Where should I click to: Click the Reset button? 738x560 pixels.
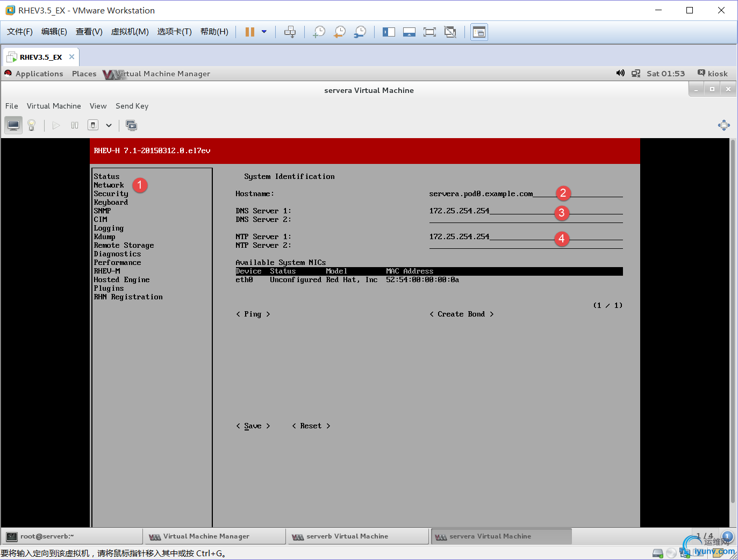coord(311,426)
